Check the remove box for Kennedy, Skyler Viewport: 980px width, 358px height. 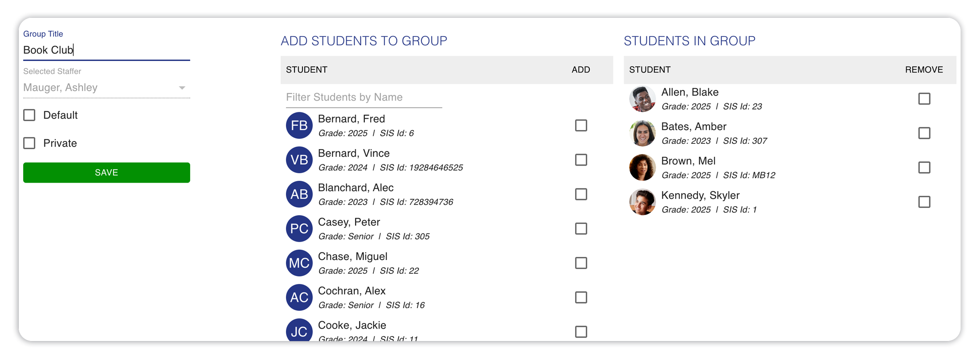click(924, 202)
